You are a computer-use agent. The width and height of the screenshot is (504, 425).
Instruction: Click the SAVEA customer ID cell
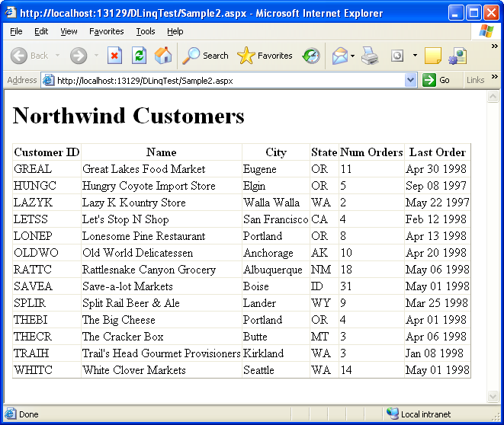47,286
